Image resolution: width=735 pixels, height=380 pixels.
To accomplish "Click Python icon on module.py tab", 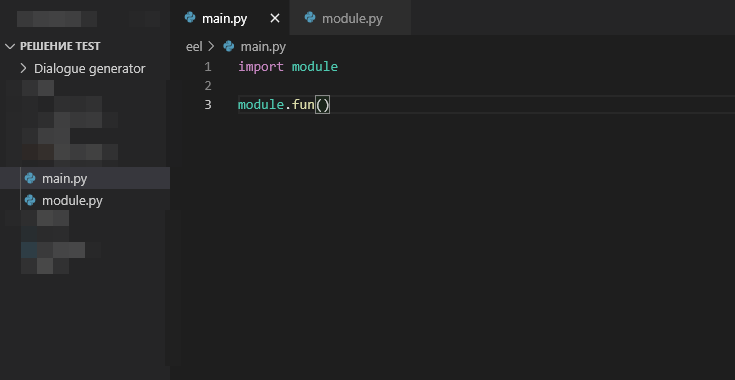I will (x=310, y=18).
